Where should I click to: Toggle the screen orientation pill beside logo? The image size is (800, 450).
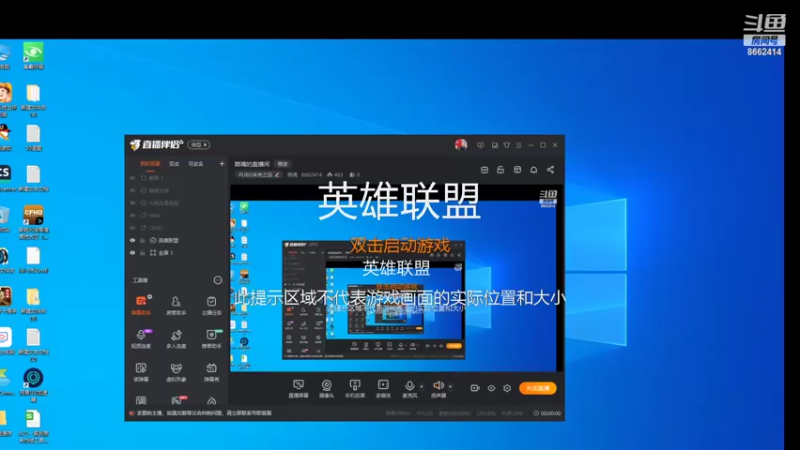(198, 145)
